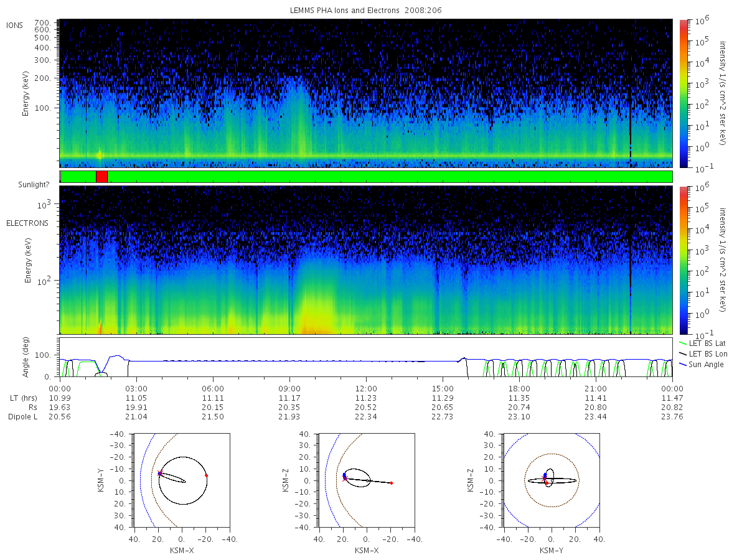Click the IONS panel label

[x=15, y=25]
